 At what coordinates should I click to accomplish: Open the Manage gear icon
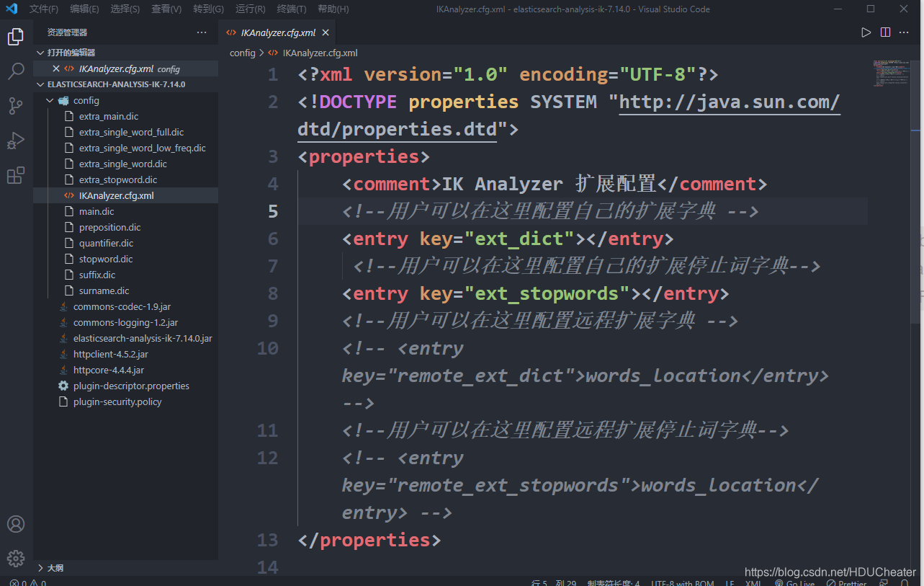[x=16, y=559]
